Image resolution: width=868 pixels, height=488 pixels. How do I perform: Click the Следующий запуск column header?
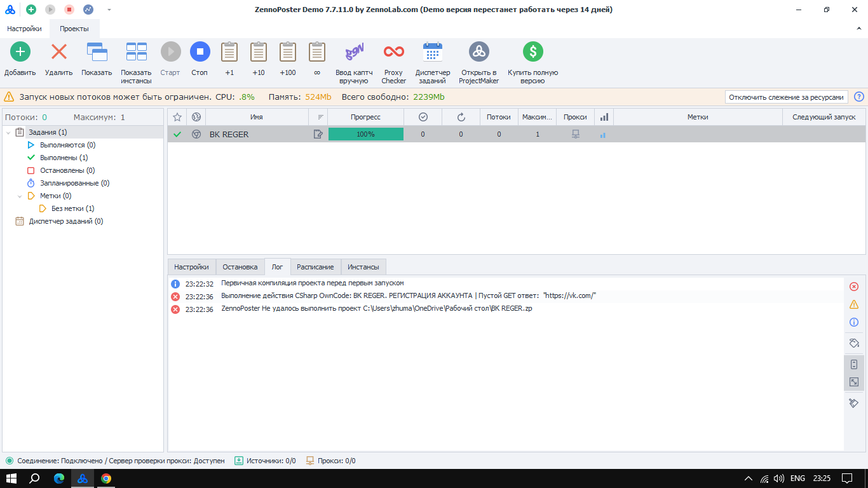(x=824, y=117)
